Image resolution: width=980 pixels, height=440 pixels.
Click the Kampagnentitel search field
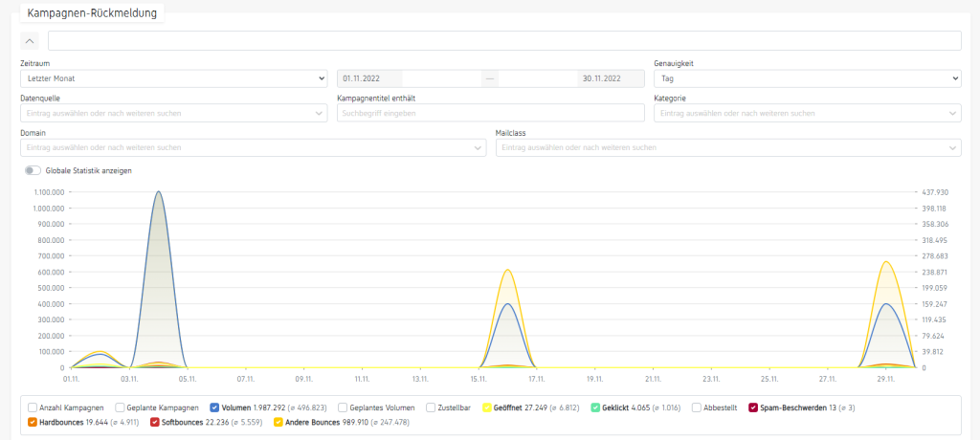[x=491, y=113]
